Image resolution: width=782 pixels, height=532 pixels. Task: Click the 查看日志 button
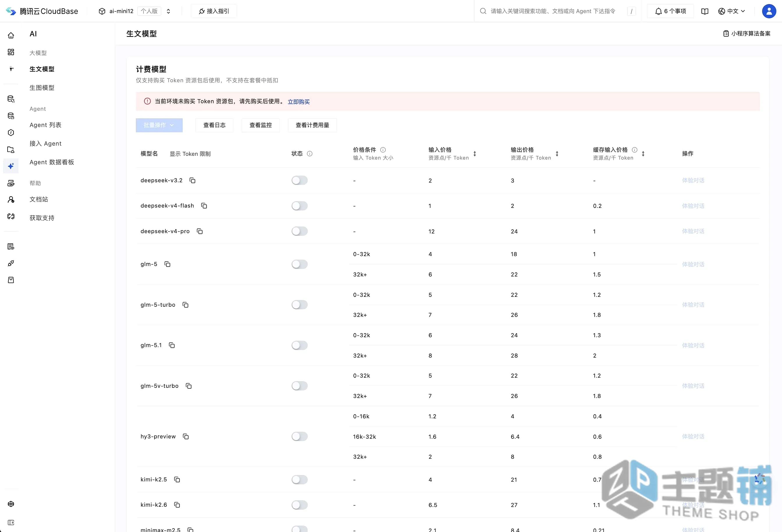pyautogui.click(x=214, y=125)
